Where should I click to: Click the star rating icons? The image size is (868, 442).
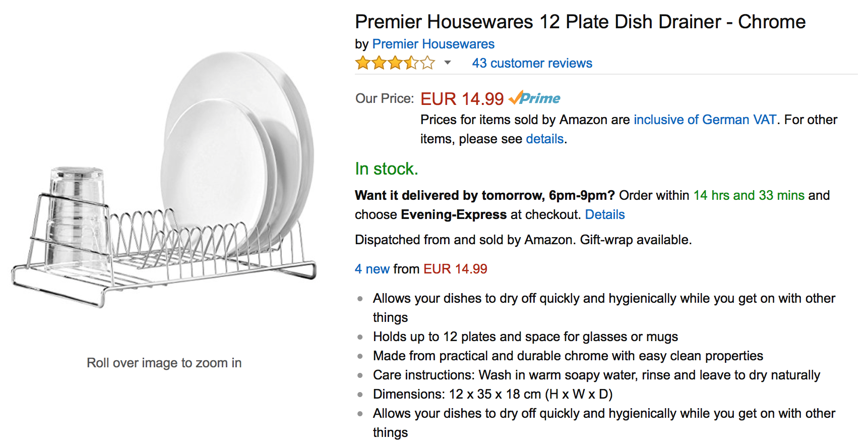coord(395,63)
